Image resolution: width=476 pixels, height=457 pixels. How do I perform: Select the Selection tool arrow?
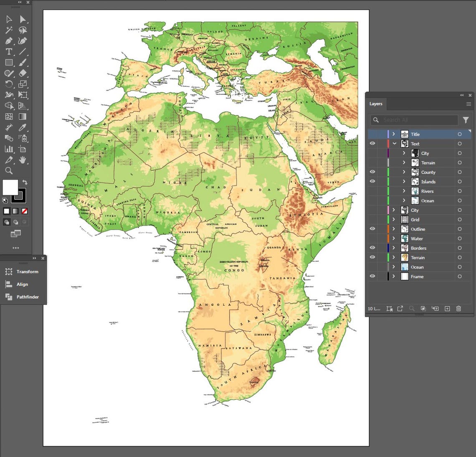pyautogui.click(x=9, y=20)
